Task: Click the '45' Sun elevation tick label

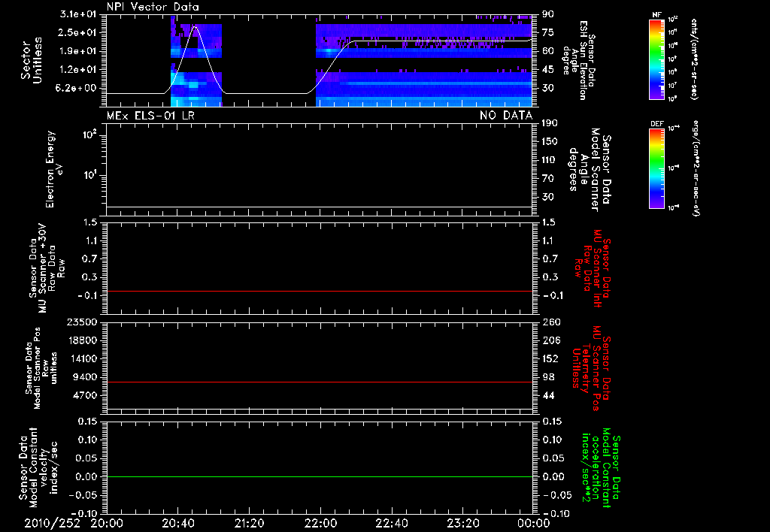Action: point(547,70)
